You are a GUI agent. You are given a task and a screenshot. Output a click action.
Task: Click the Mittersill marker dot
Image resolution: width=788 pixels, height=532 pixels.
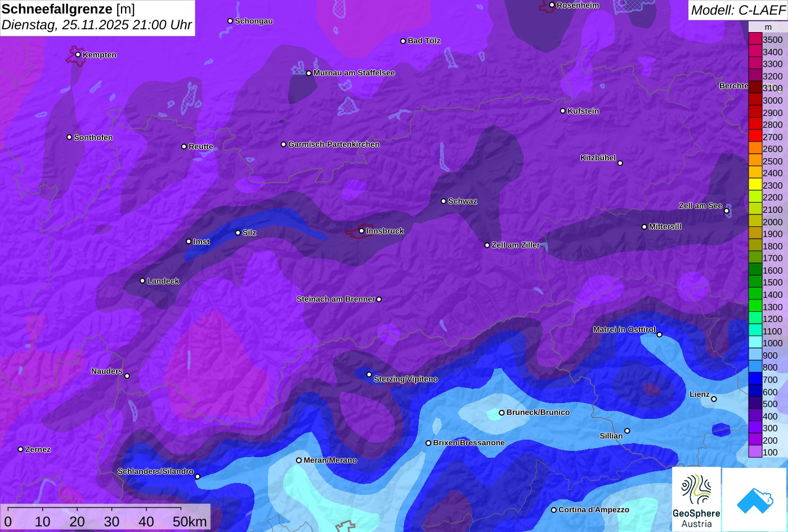(x=644, y=227)
